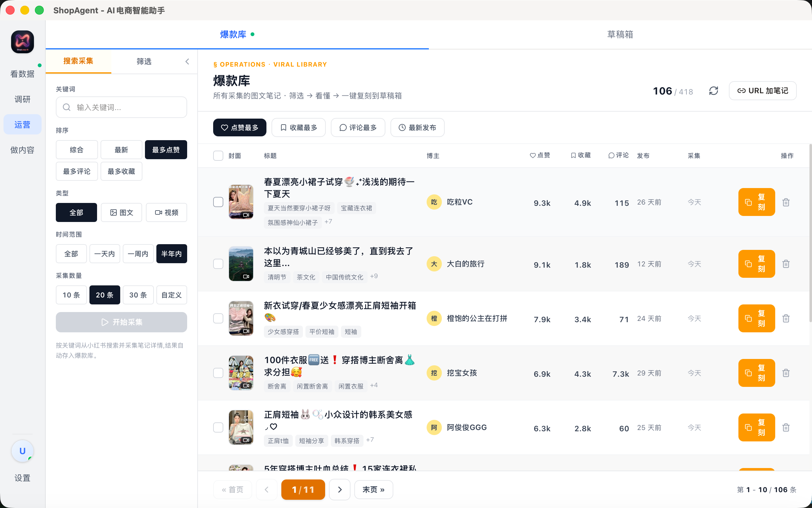Expand the +7 hidden tags on first note
This screenshot has width=812, height=508.
click(x=328, y=221)
